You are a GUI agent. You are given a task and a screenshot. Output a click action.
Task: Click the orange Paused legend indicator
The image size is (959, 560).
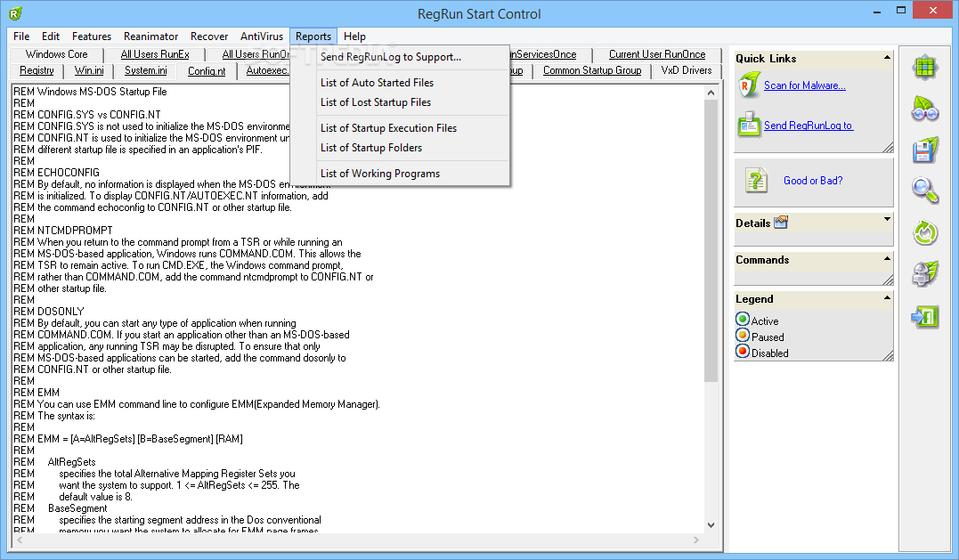pyautogui.click(x=743, y=335)
